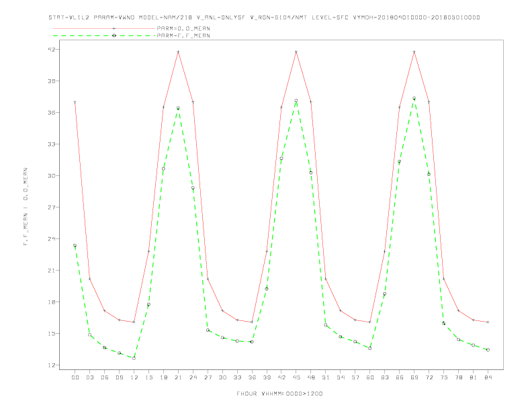The height and width of the screenshot is (411, 532).
Task: Click x-axis forecast hour label 66
Action: 400,377
